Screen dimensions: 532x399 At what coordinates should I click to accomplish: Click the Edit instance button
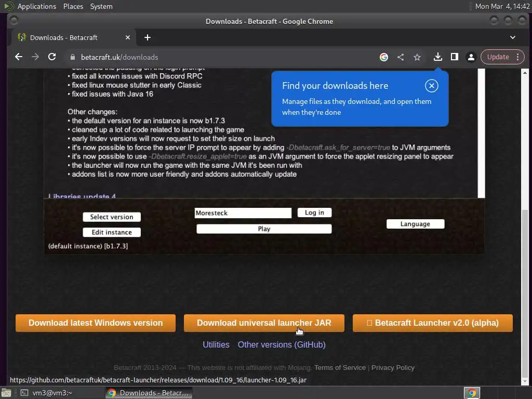coord(112,232)
